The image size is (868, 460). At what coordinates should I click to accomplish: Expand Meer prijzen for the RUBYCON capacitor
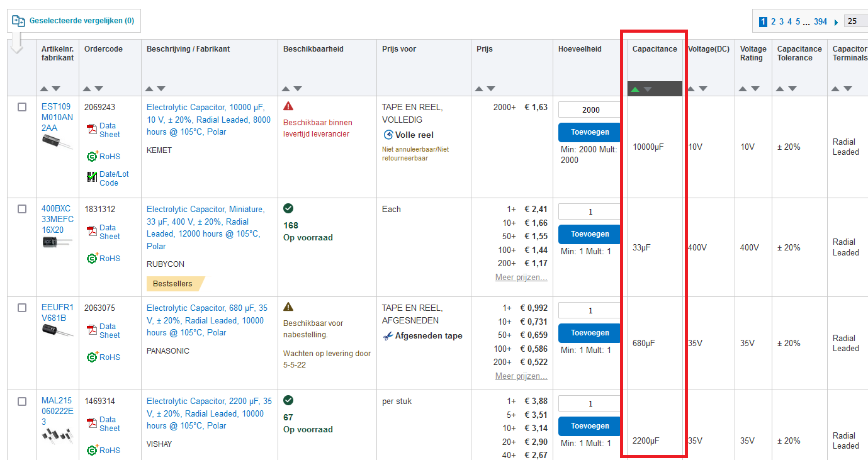coord(521,278)
